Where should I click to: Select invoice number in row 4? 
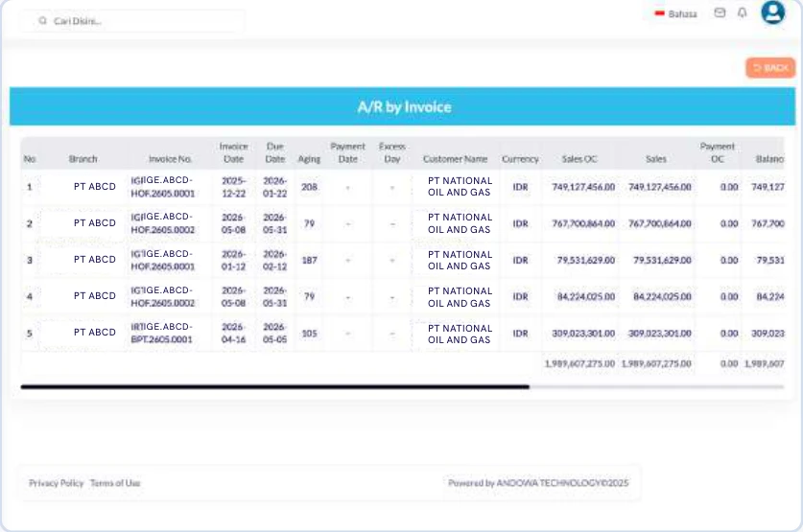coord(163,296)
